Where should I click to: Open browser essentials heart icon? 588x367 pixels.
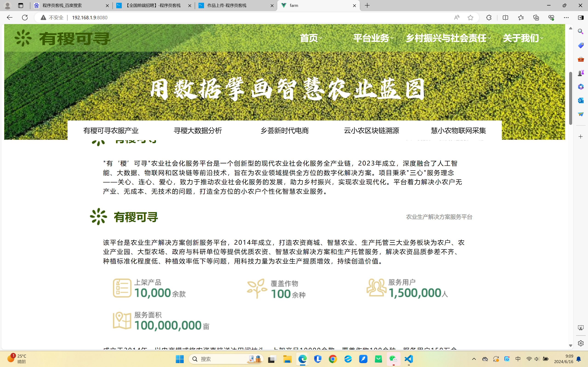click(551, 17)
